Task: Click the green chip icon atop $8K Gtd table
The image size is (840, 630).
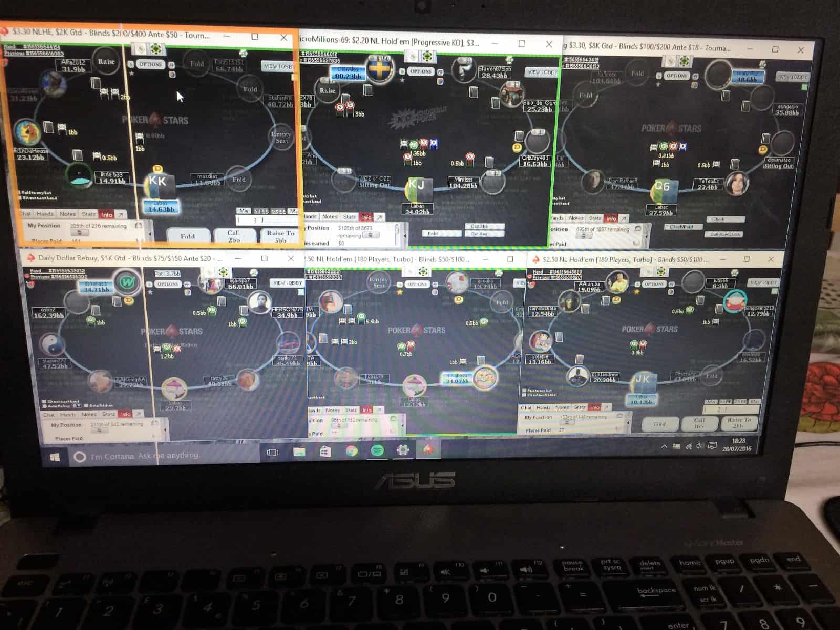Action: click(x=684, y=62)
